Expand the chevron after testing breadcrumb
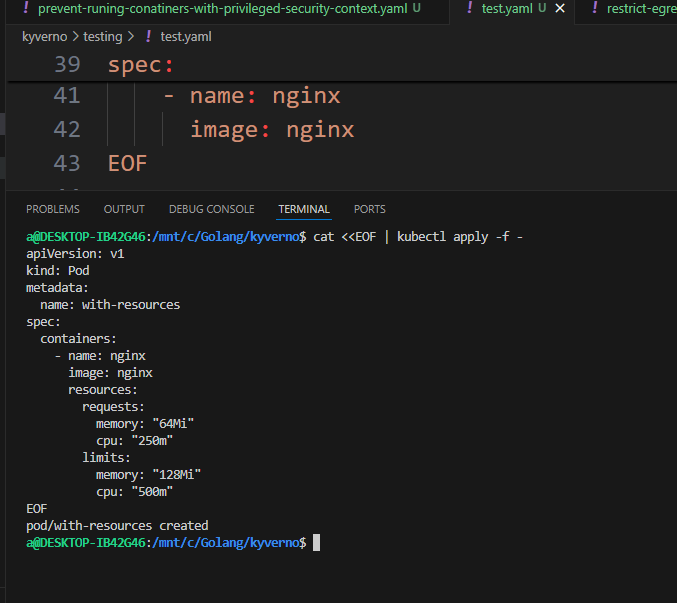Screen dimensions: 677x603 [131, 37]
